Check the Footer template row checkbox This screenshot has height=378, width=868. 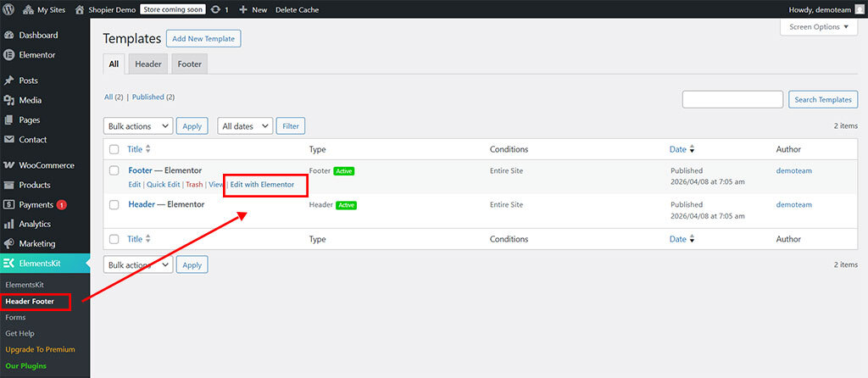point(114,171)
